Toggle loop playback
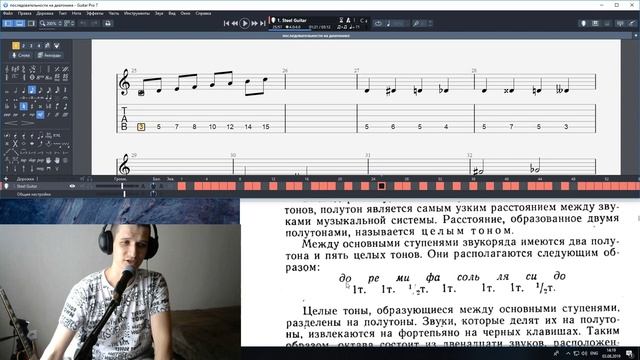Viewport: 640px width, 360px height. pos(378,23)
